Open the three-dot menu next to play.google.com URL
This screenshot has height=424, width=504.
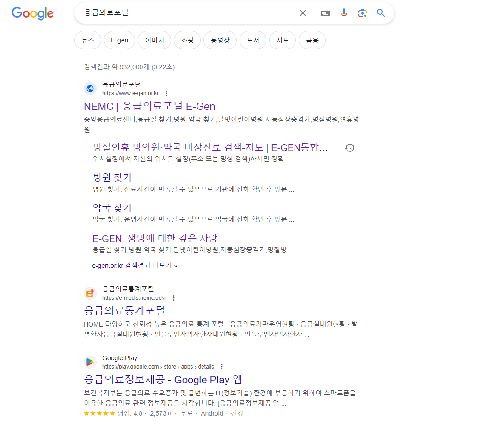click(x=221, y=367)
